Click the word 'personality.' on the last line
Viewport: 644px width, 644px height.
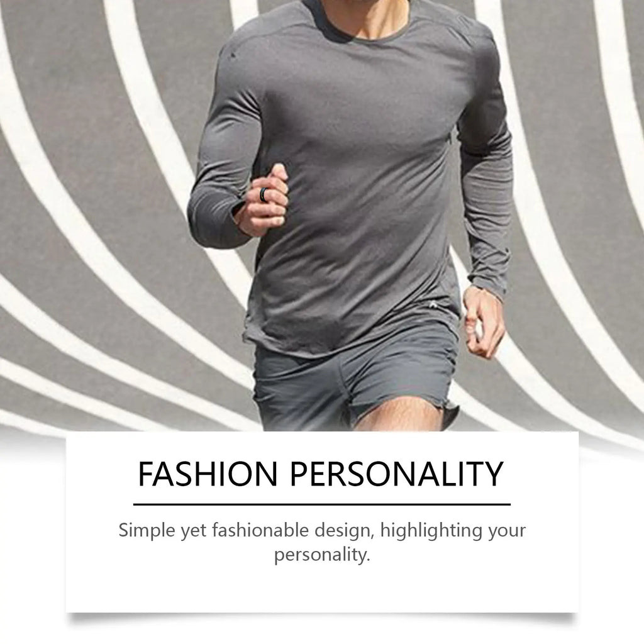coord(323,555)
